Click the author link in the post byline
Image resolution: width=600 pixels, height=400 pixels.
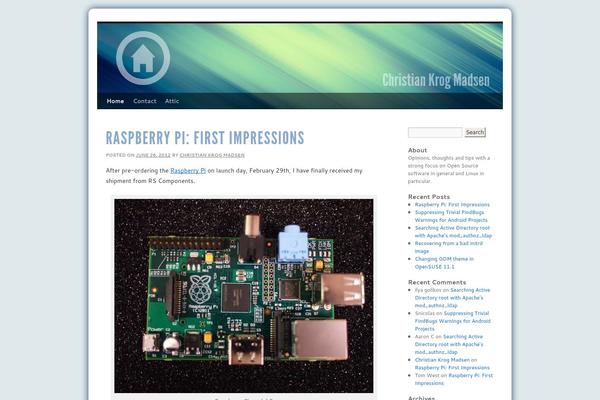[x=212, y=155]
